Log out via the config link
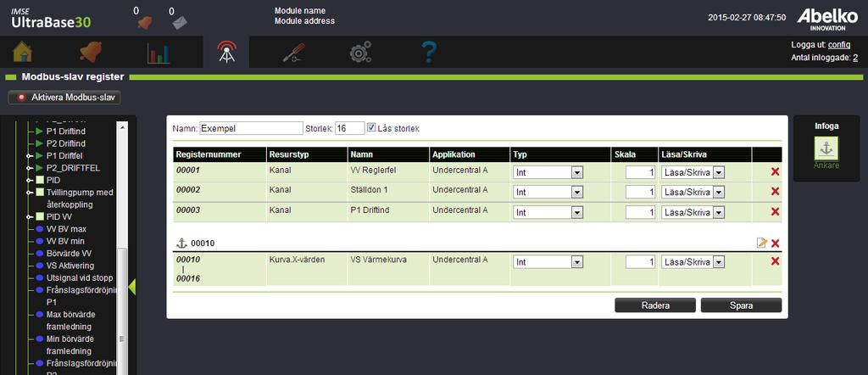Screen dimensions: 868x375 pos(839,45)
